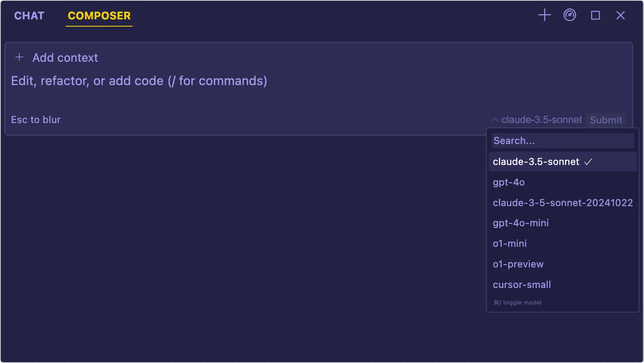
Task: Choose gpt-4o from the model list
Action: (509, 182)
